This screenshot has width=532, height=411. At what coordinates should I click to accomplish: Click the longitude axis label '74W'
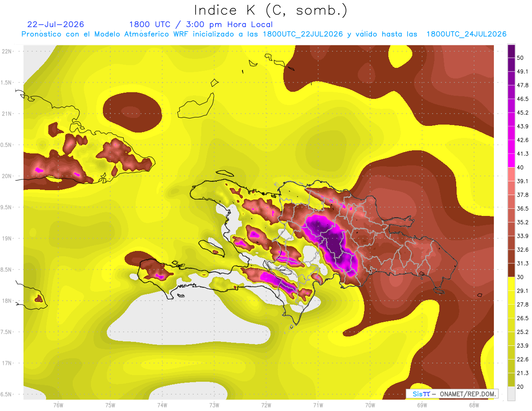[x=162, y=405]
